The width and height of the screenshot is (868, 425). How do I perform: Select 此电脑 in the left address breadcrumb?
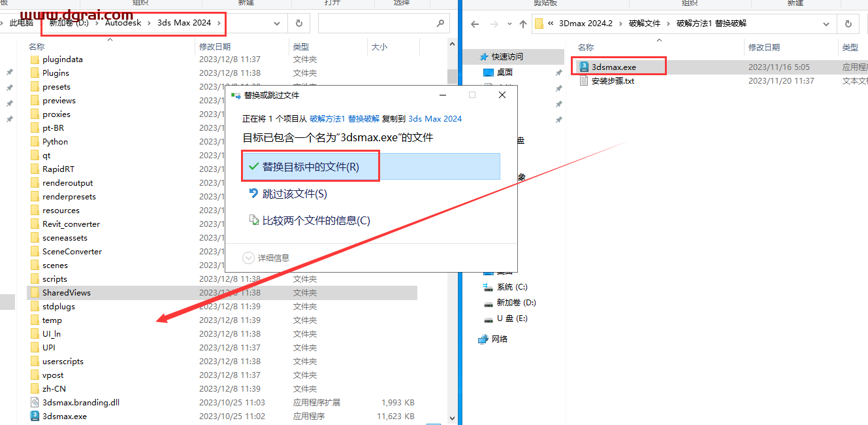pyautogui.click(x=22, y=23)
